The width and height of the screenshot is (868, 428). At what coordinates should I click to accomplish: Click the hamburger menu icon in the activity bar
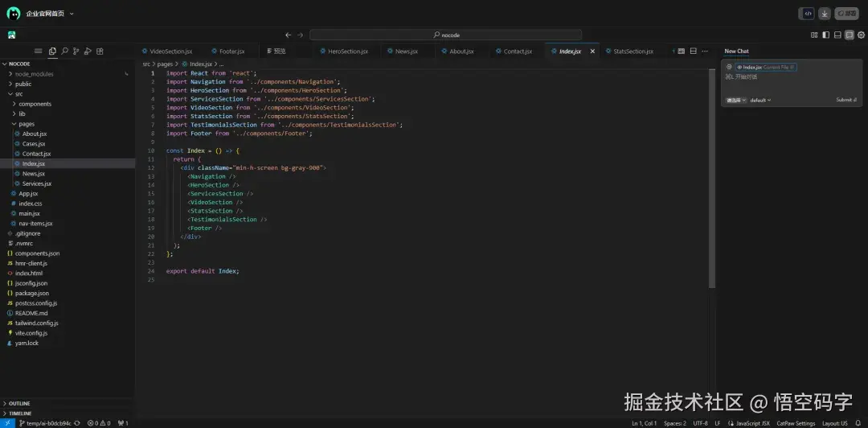click(x=39, y=51)
